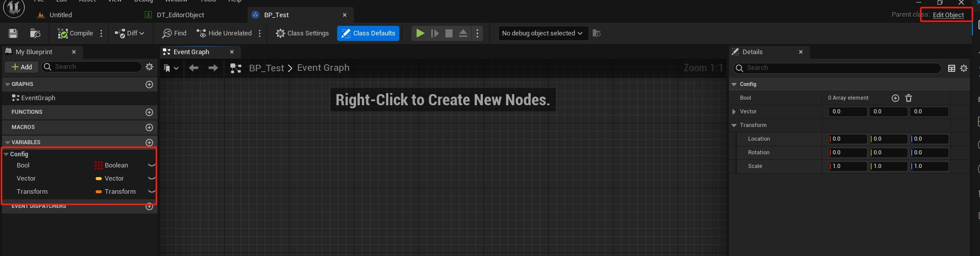
Task: Open the debug object selection dropdown
Action: point(542,33)
